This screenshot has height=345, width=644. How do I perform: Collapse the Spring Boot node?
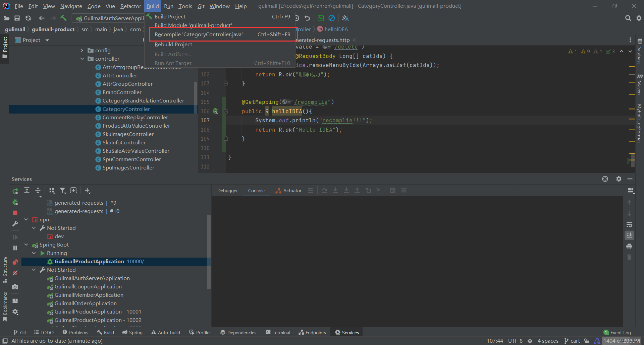click(x=26, y=245)
